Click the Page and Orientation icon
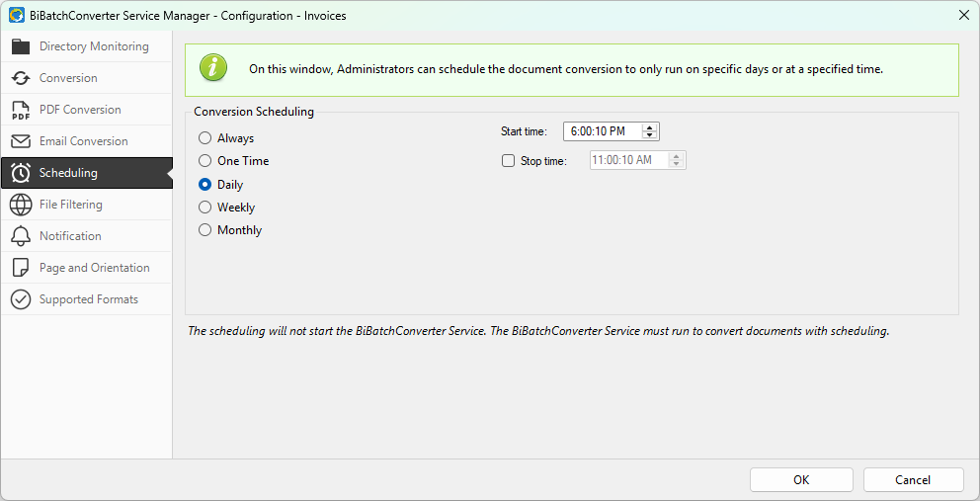This screenshot has width=980, height=501. (x=21, y=268)
